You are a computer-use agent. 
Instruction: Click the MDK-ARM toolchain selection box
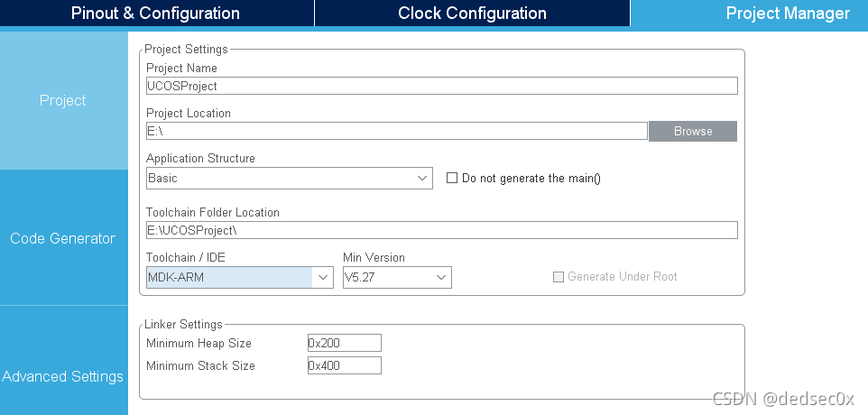click(x=240, y=277)
